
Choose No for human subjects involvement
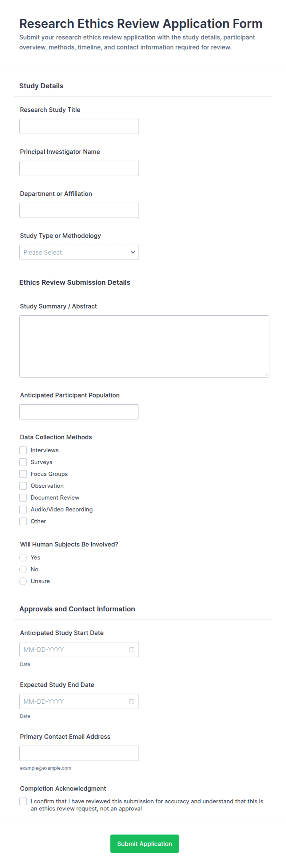(x=23, y=569)
